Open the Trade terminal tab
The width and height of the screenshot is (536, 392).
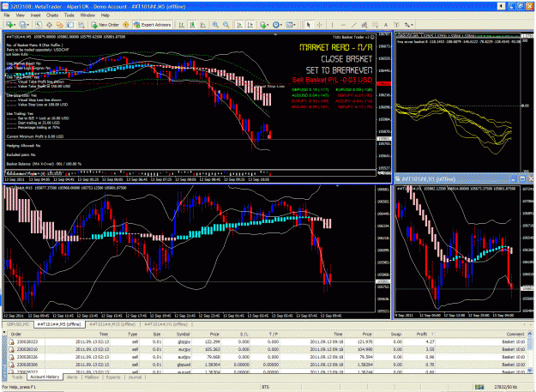[x=17, y=377]
